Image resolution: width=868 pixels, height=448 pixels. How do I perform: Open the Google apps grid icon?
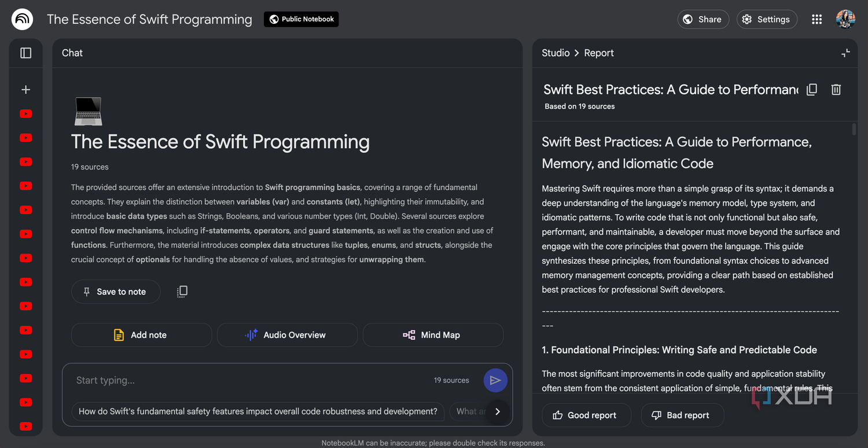point(816,19)
